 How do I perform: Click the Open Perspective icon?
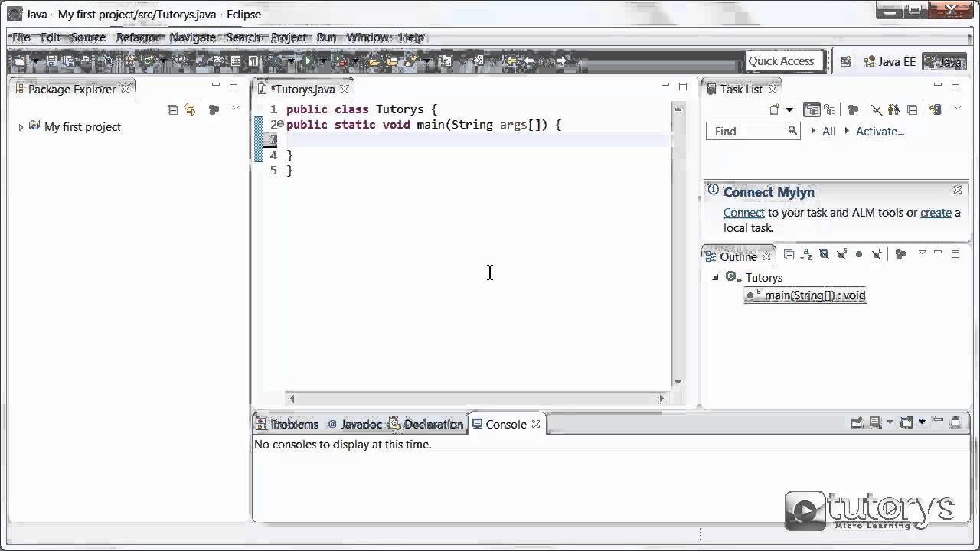[846, 62]
